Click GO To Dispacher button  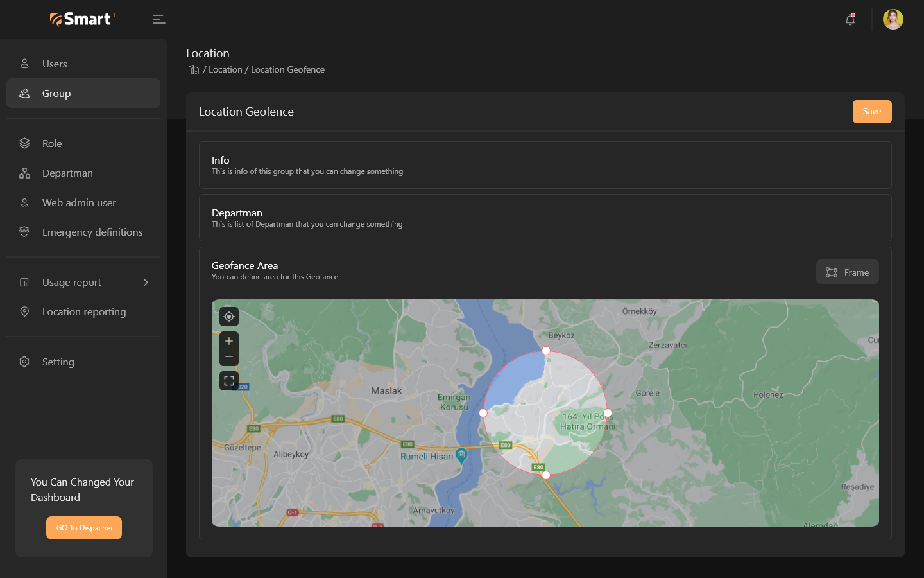84,528
